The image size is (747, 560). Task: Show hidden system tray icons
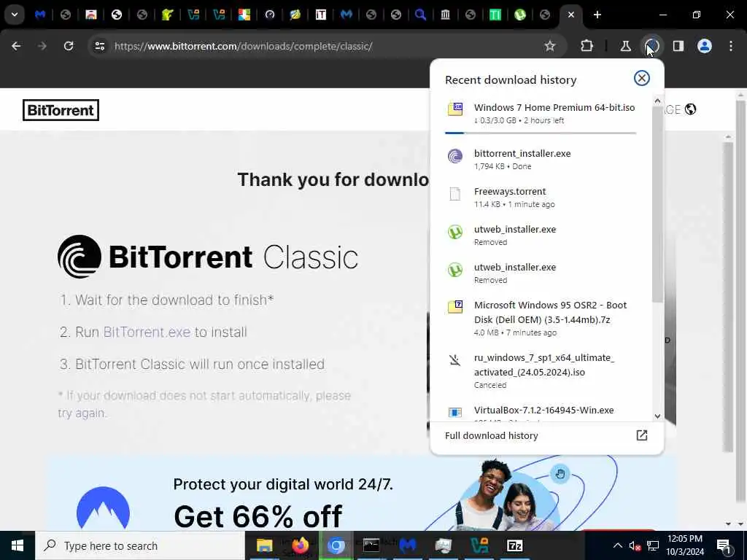(617, 545)
